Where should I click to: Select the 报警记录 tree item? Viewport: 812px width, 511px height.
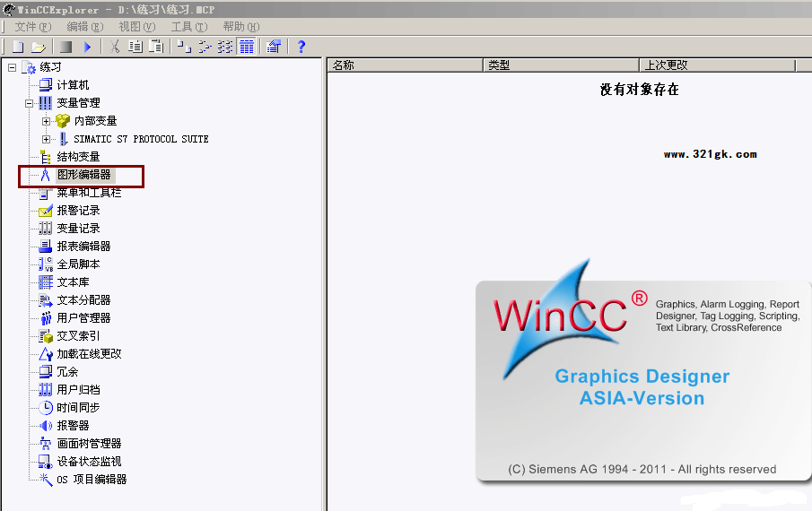tap(78, 211)
